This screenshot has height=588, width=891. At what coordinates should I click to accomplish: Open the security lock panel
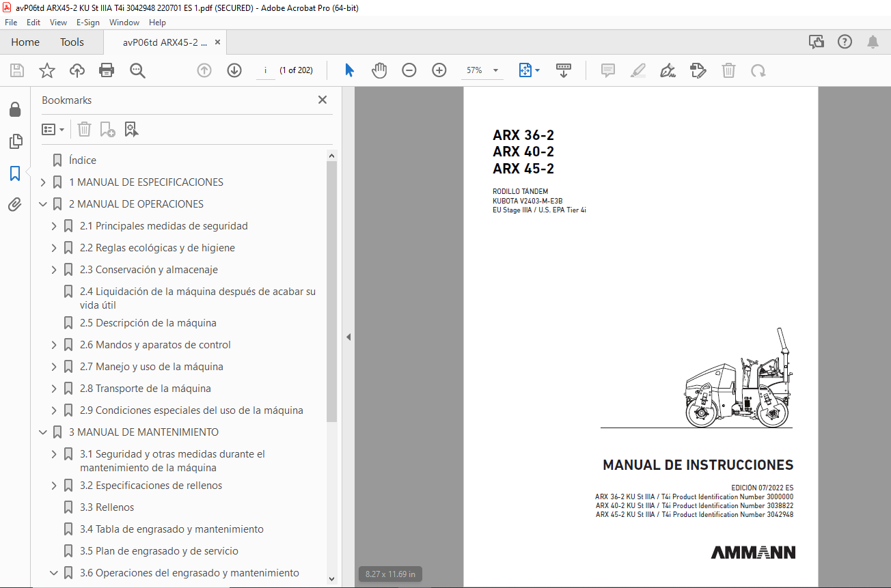15,110
